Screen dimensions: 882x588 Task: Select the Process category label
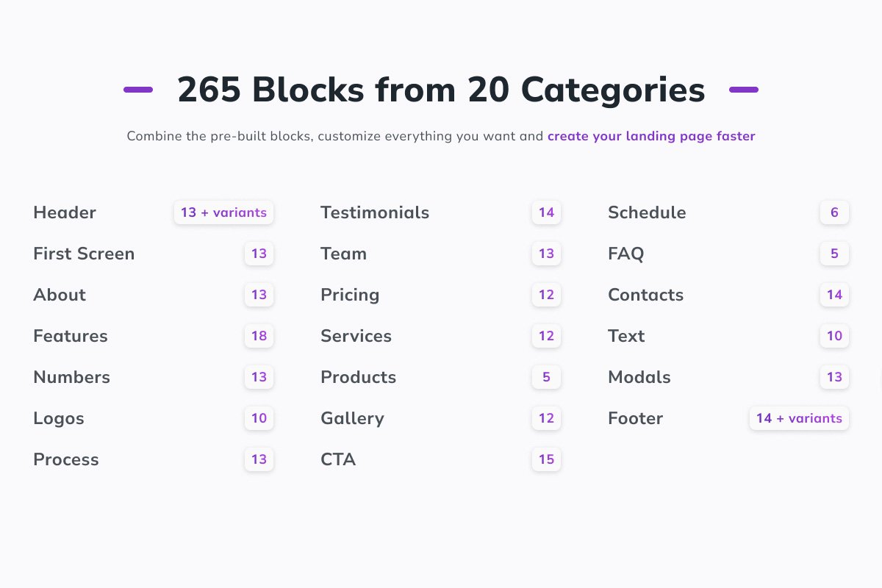pyautogui.click(x=66, y=459)
